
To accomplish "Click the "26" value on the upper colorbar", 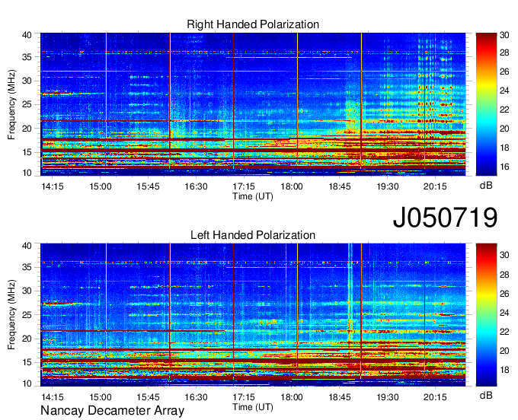I will [x=504, y=72].
